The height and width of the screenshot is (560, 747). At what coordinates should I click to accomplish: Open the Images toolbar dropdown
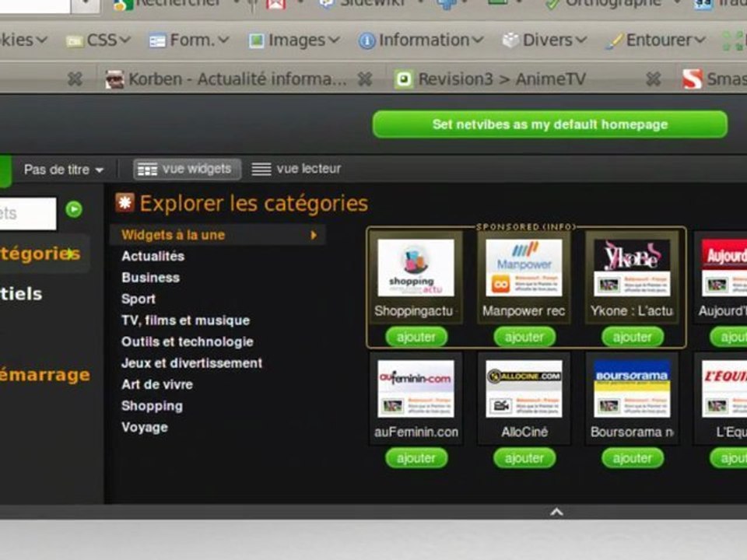point(294,40)
